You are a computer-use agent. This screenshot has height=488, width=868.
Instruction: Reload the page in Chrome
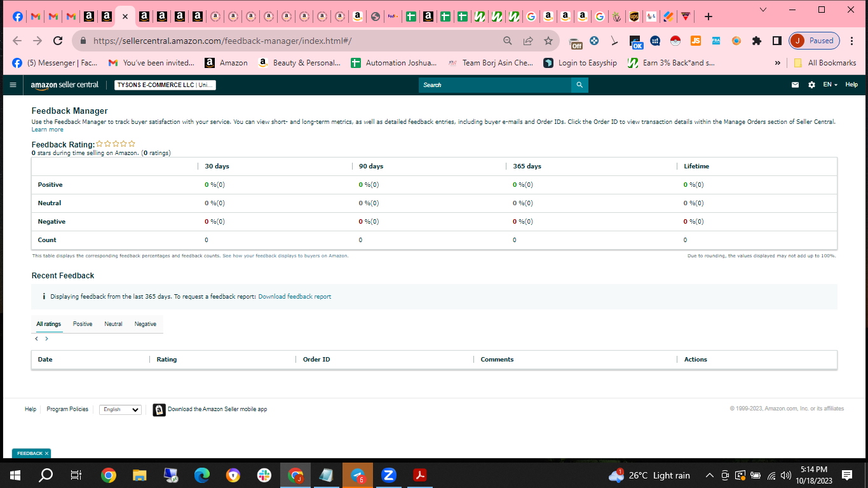[x=58, y=41]
